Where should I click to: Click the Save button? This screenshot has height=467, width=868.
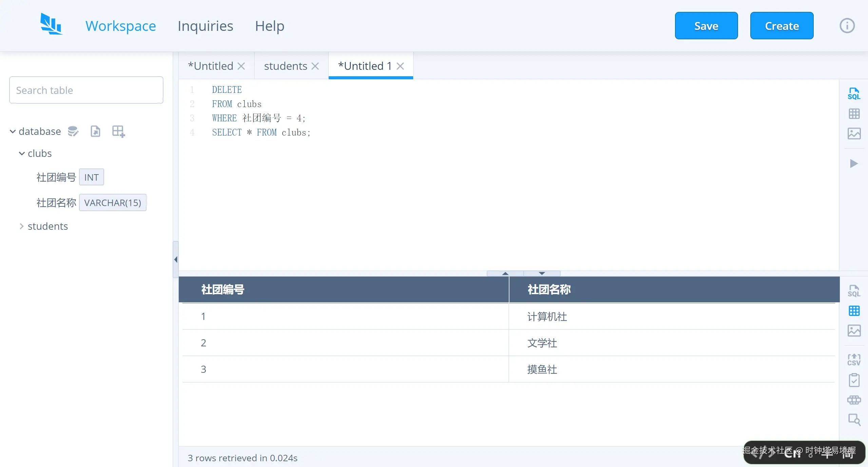tap(706, 26)
